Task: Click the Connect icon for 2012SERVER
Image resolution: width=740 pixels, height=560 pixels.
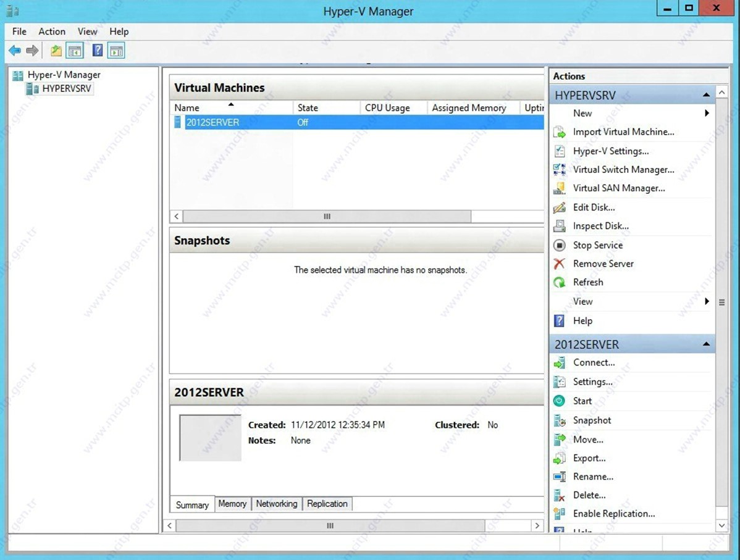Action: click(559, 363)
